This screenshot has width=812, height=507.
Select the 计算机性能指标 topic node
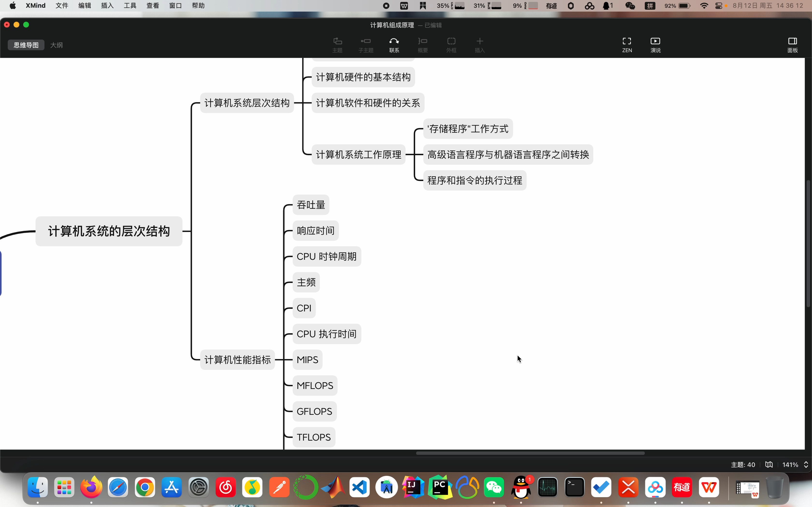click(x=237, y=360)
